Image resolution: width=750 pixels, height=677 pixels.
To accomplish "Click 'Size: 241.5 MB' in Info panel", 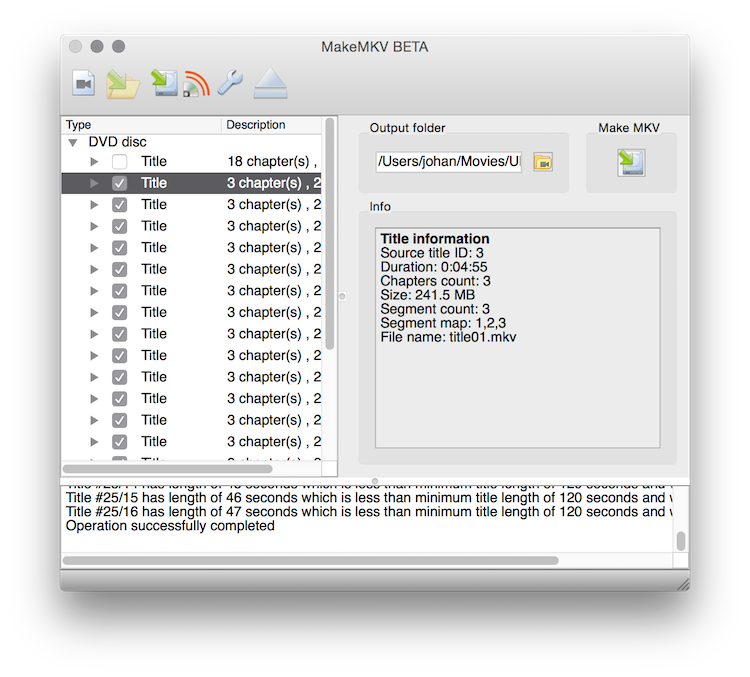I will [428, 295].
